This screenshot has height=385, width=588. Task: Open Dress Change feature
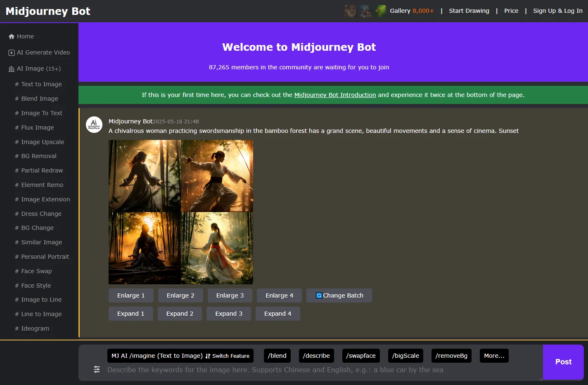point(38,214)
